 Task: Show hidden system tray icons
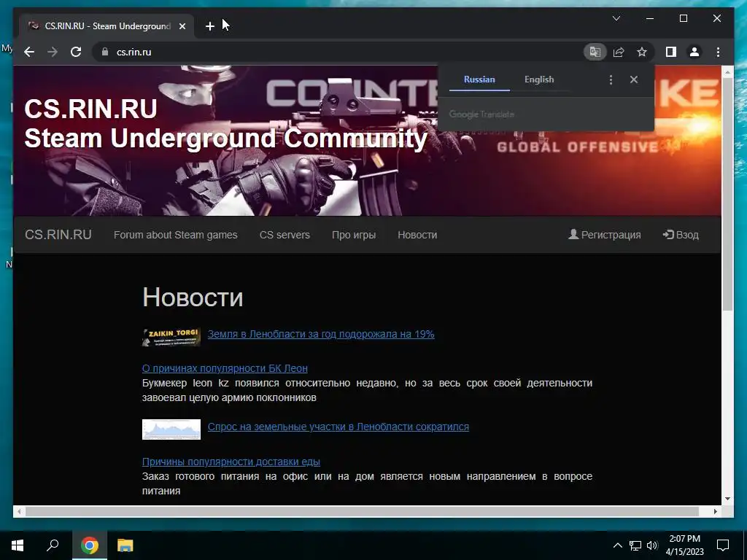point(617,545)
